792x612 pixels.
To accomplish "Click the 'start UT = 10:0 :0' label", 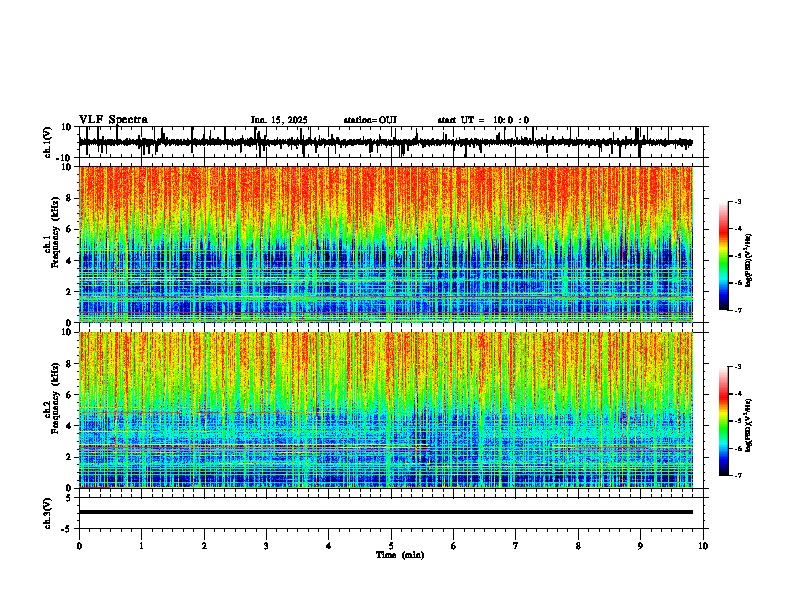I will click(x=483, y=120).
